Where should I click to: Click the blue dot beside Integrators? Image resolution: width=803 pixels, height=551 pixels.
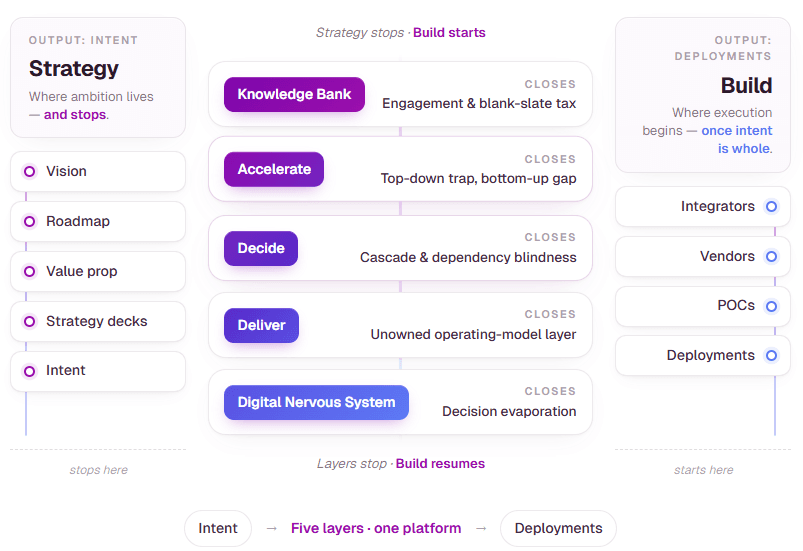pos(771,206)
